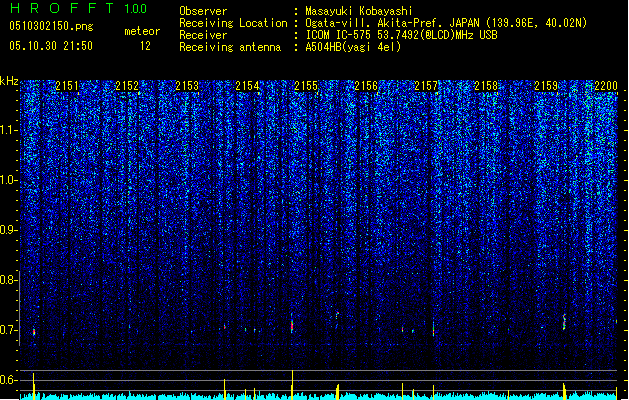Select the version number 1.00
The width and height of the screenshot is (629, 400).
pyautogui.click(x=136, y=9)
